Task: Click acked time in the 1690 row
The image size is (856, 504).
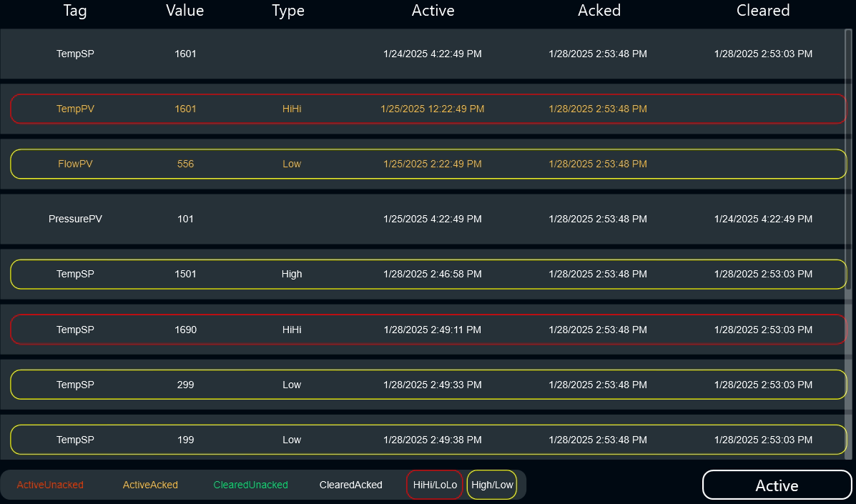Action: (x=598, y=330)
